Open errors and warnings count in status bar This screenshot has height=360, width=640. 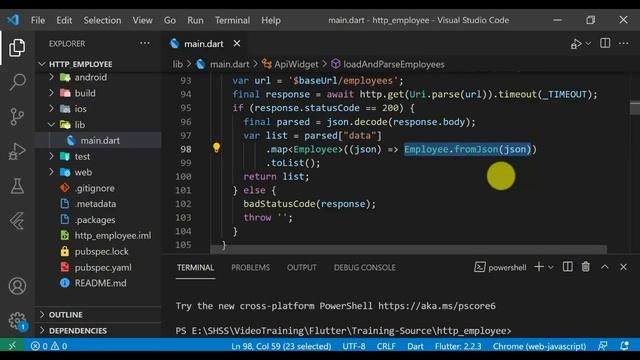coord(49,346)
